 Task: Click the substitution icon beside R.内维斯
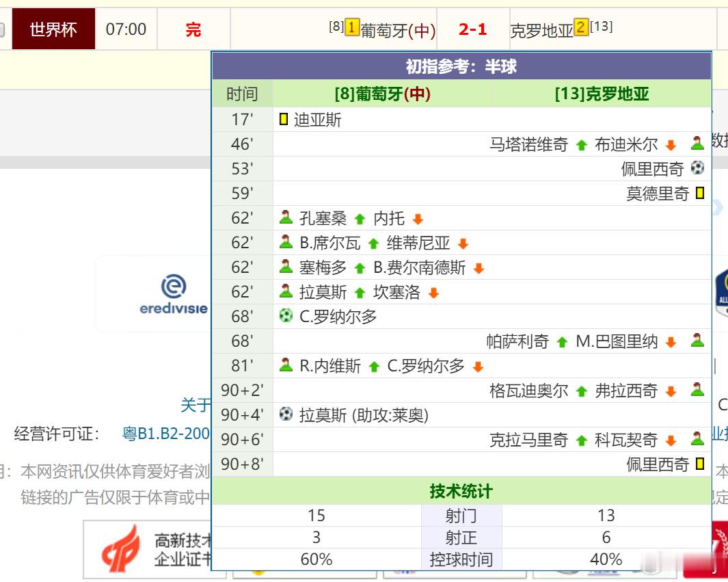[286, 365]
